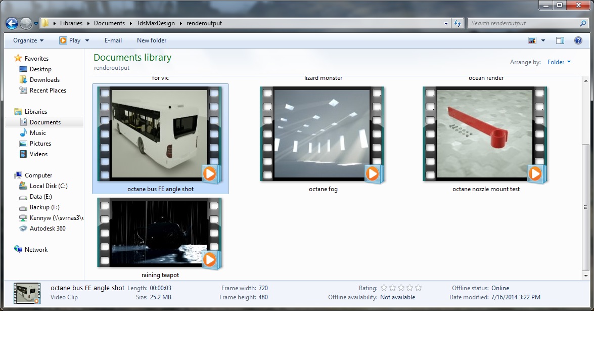Image resolution: width=594 pixels, height=364 pixels.
Task: Click renderoutput in the address breadcrumb
Action: click(204, 23)
